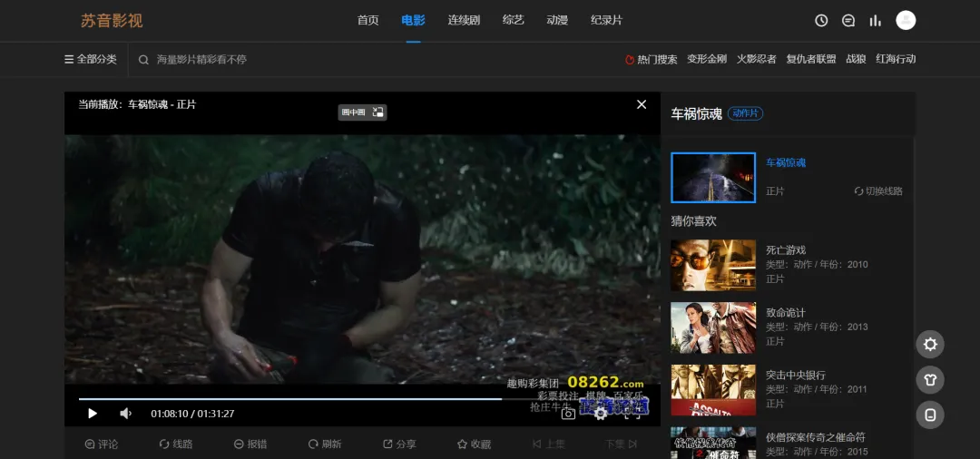Select 车祸惊魂 thumbnail in playlist

tap(713, 178)
